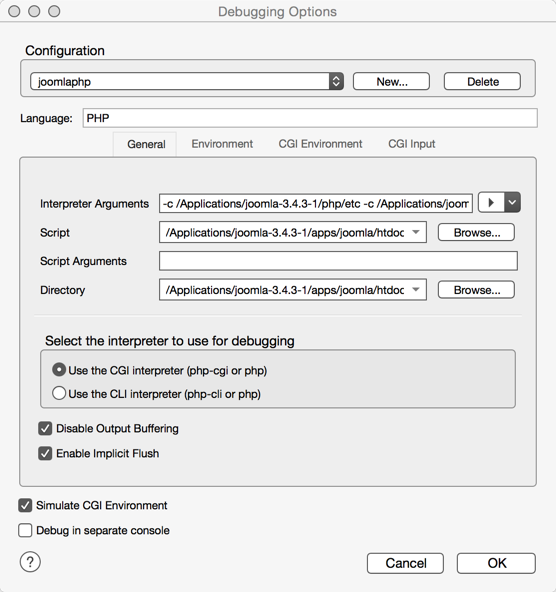
Task: Click the New... configuration button
Action: (x=391, y=82)
